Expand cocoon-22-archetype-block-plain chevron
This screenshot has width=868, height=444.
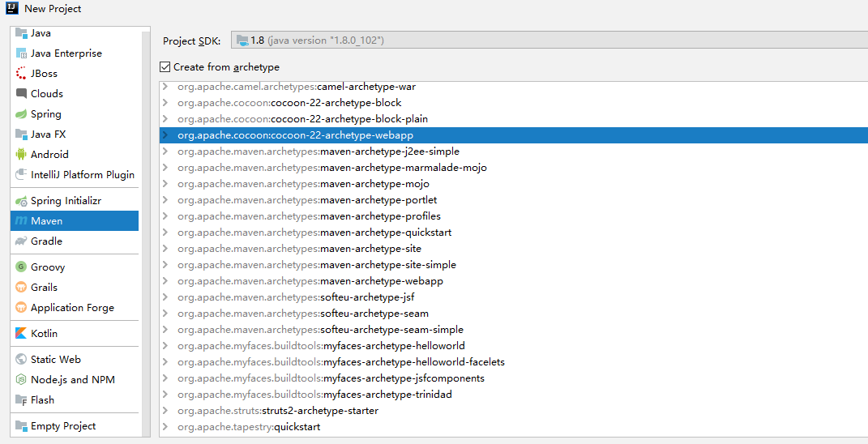click(165, 119)
